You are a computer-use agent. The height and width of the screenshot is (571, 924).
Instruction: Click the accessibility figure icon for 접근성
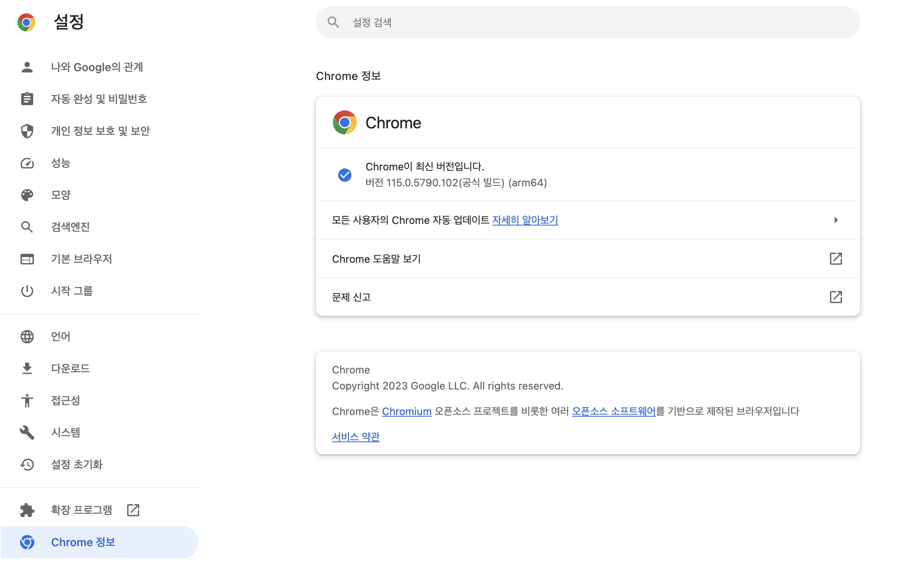coord(27,400)
